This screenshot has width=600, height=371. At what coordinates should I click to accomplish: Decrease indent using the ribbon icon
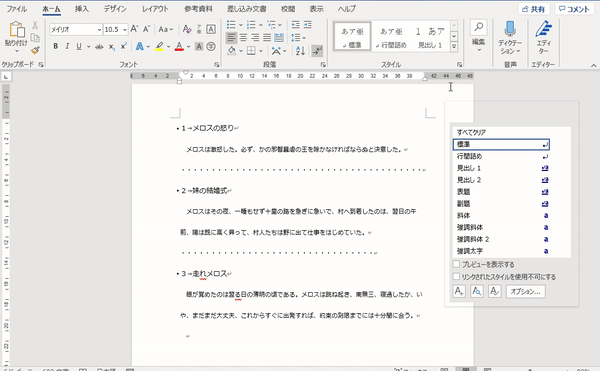click(x=295, y=25)
